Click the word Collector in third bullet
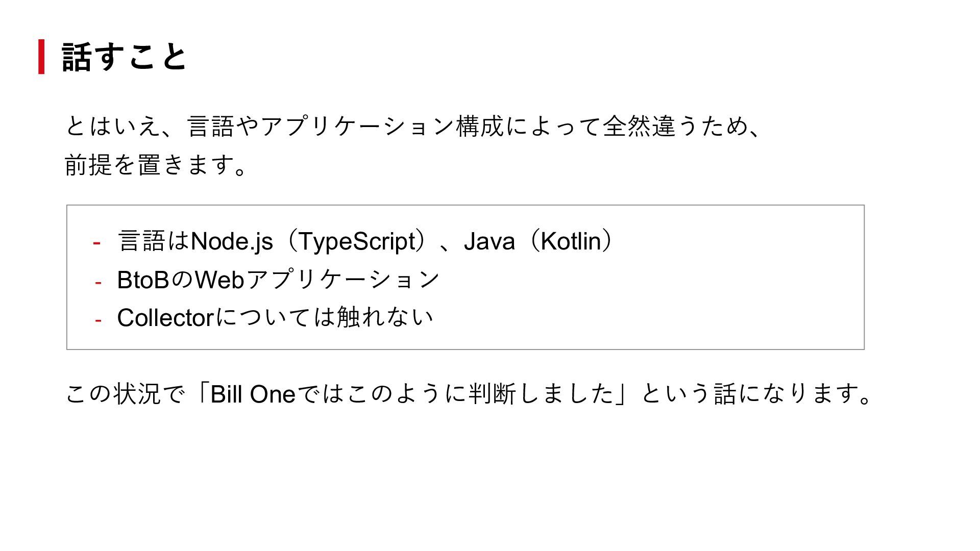The image size is (980, 551). coord(164,318)
